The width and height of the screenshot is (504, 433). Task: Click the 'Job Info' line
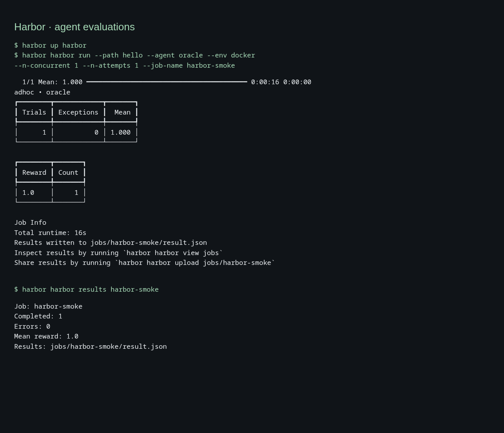pos(30,222)
